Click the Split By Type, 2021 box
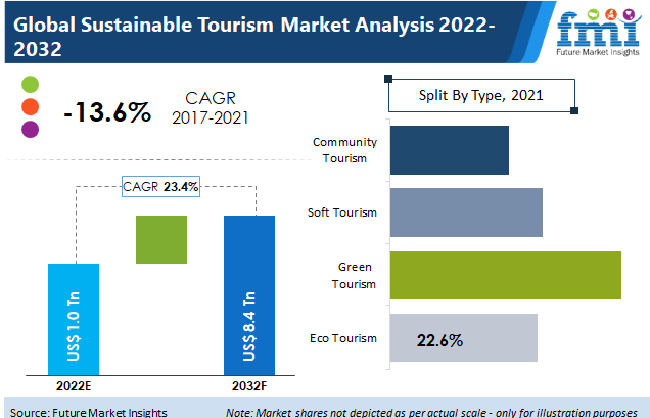650x418 pixels. pos(481,97)
